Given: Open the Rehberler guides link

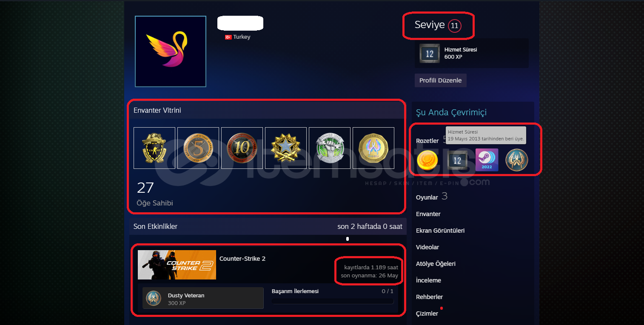Looking at the screenshot, I should [x=430, y=297].
